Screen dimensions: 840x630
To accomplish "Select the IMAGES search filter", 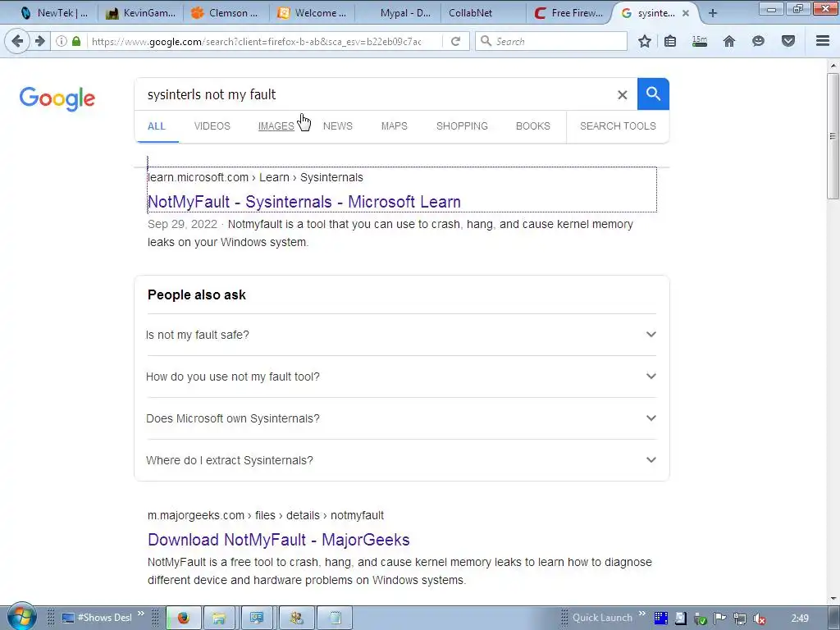I will [x=276, y=126].
